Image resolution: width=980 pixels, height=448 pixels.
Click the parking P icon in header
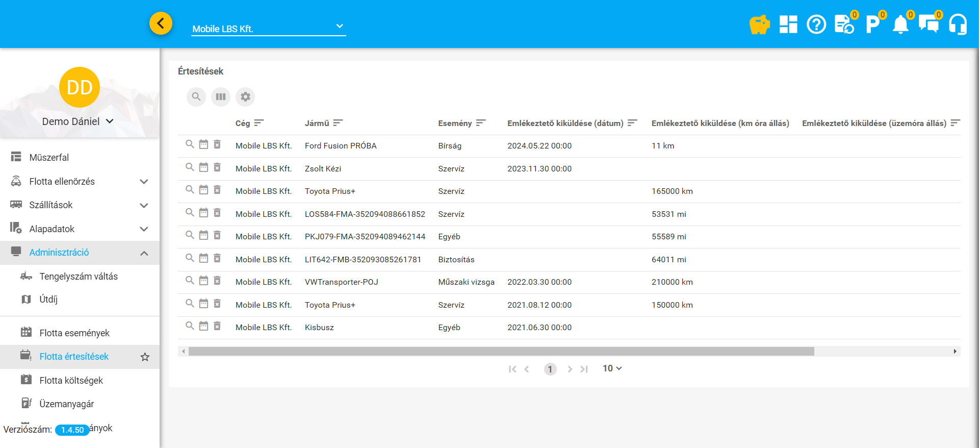[872, 24]
